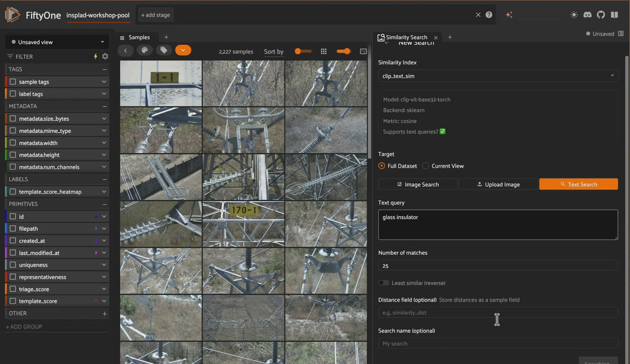
Task: Open the color scheme palette button
Action: click(x=144, y=50)
